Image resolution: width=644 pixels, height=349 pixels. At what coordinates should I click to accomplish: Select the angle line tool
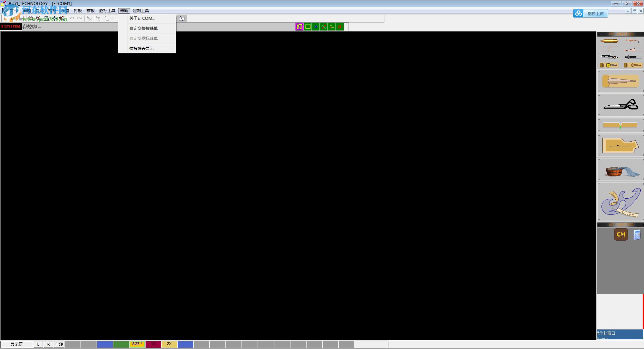pyautogui.click(x=633, y=49)
